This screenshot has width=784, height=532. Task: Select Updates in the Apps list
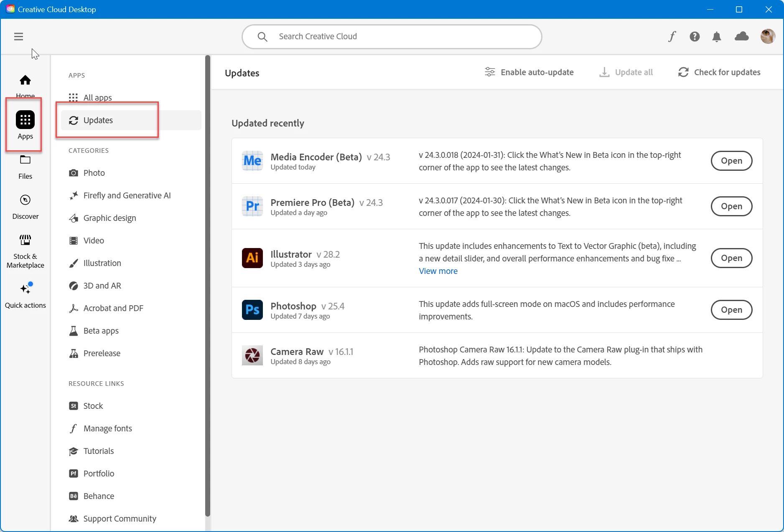[131, 120]
